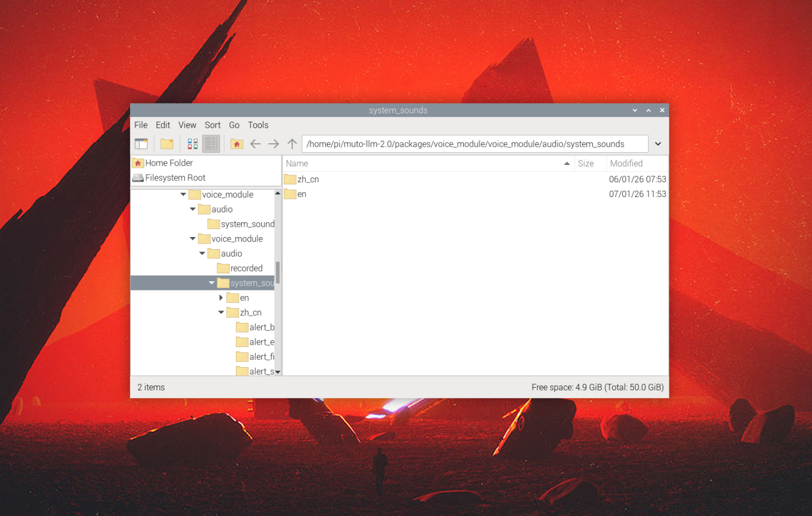
Task: Sort files by the Size column header
Action: pyautogui.click(x=590, y=164)
